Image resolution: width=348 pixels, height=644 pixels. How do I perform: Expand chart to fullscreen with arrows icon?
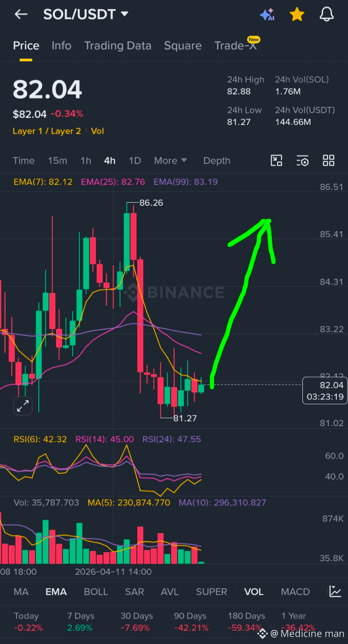point(23,406)
